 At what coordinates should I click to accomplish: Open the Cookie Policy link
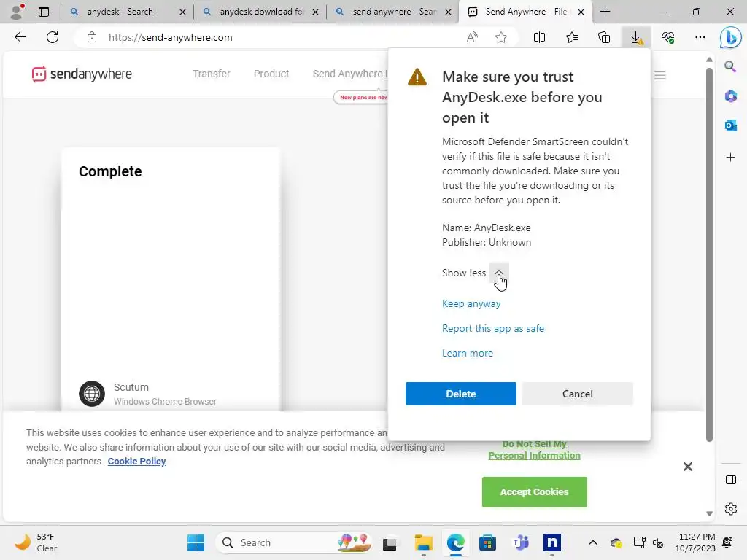[136, 461]
